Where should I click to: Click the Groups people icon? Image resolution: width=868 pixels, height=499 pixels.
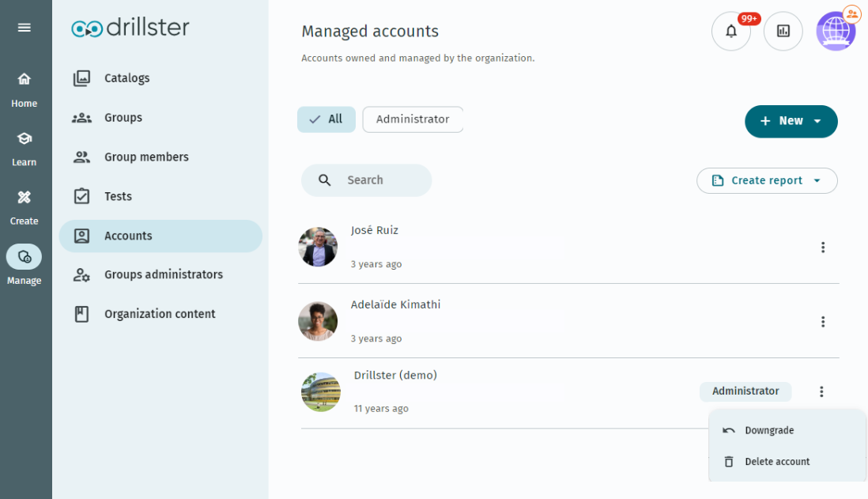click(x=81, y=117)
